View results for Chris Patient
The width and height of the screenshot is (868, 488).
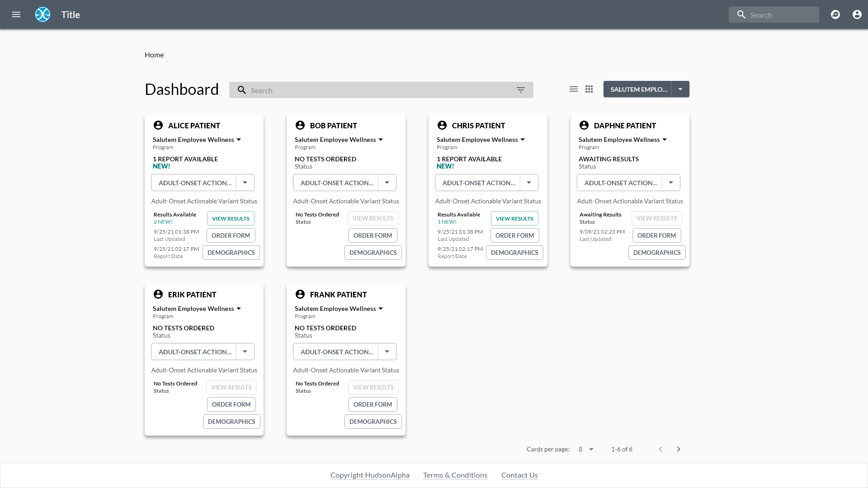(x=514, y=218)
